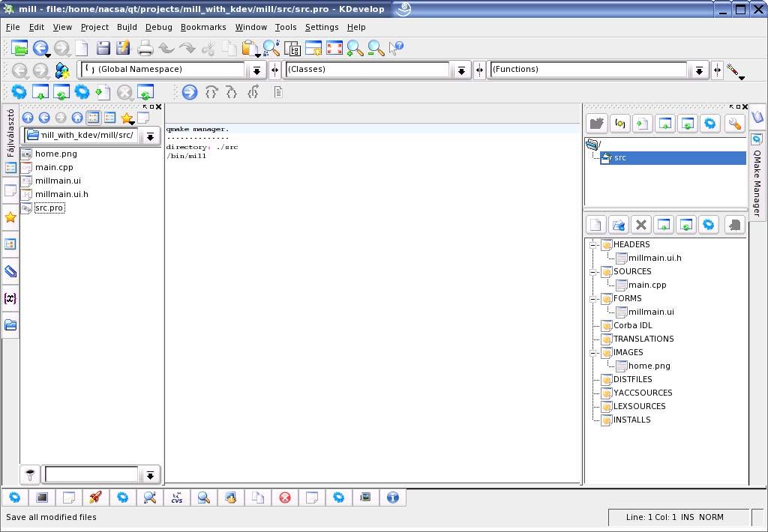This screenshot has width=768, height=532.
Task: Click the Undo arrow icon
Action: (x=166, y=48)
